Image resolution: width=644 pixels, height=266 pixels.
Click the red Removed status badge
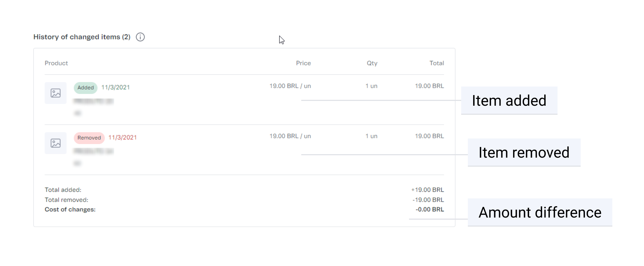click(x=89, y=138)
